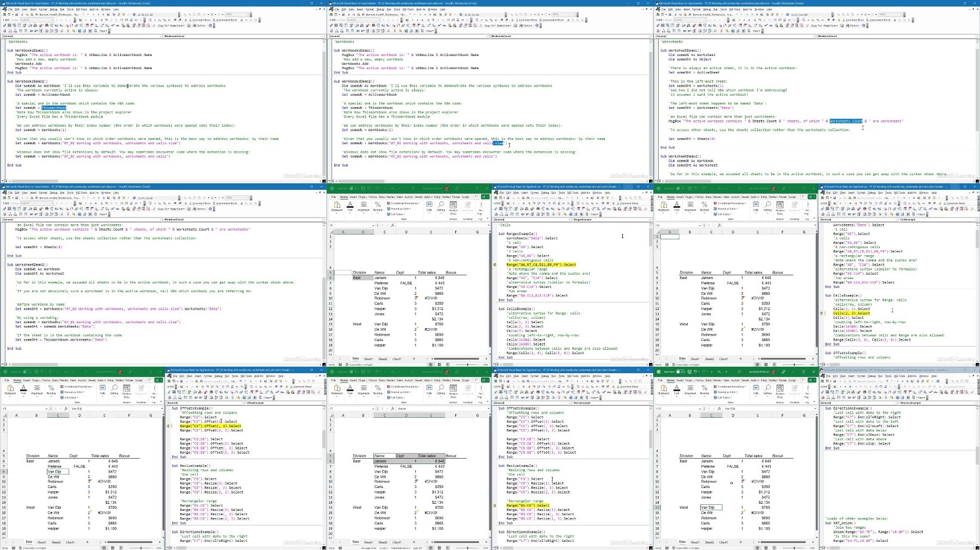Click Options button in ThisWorkbook-highlighted VBA toolbar
980x550 pixels.
coord(200,26)
